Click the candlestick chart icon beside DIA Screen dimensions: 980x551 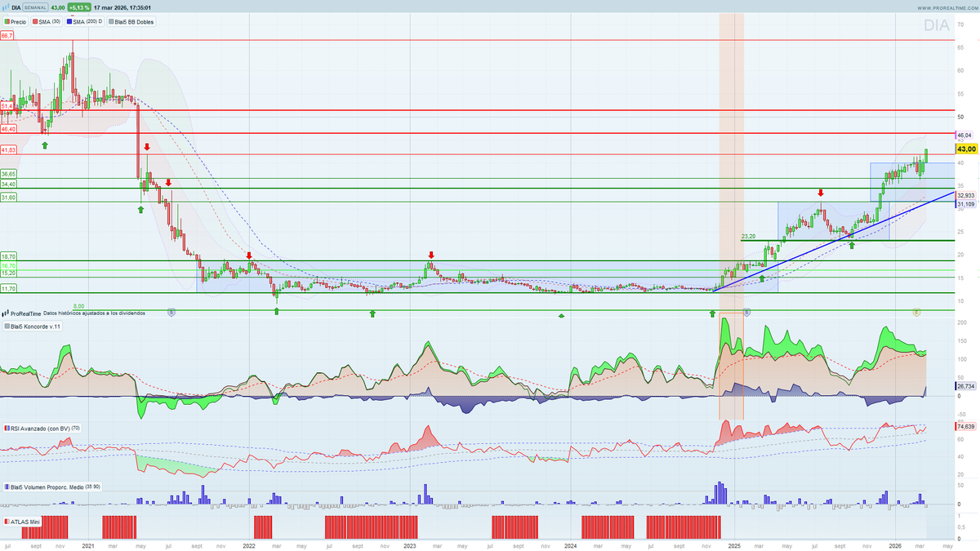click(x=6, y=7)
